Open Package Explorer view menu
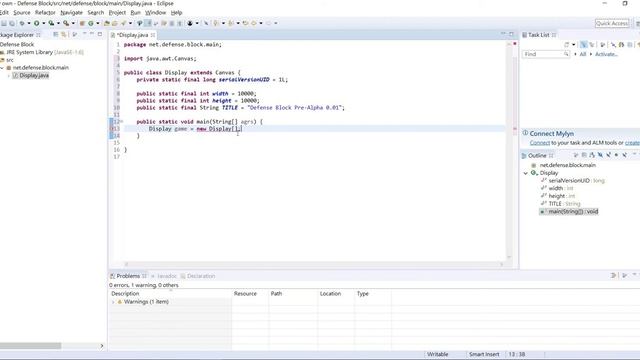This screenshot has width=640, height=360. point(84,34)
